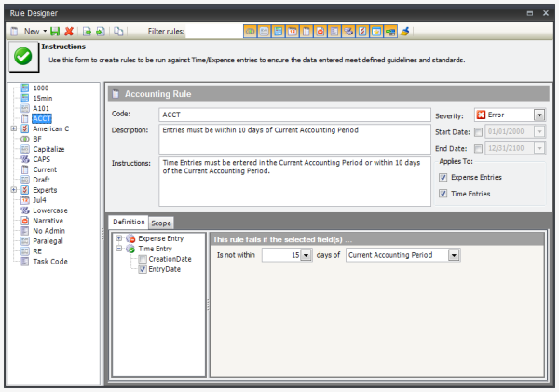Screen dimensions: 559x392
Task: Switch to the Definition tab
Action: click(129, 223)
